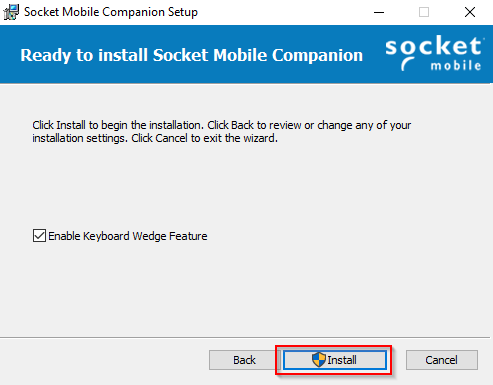
Task: Close the Socket Mobile Companion Setup window
Action: click(x=470, y=12)
